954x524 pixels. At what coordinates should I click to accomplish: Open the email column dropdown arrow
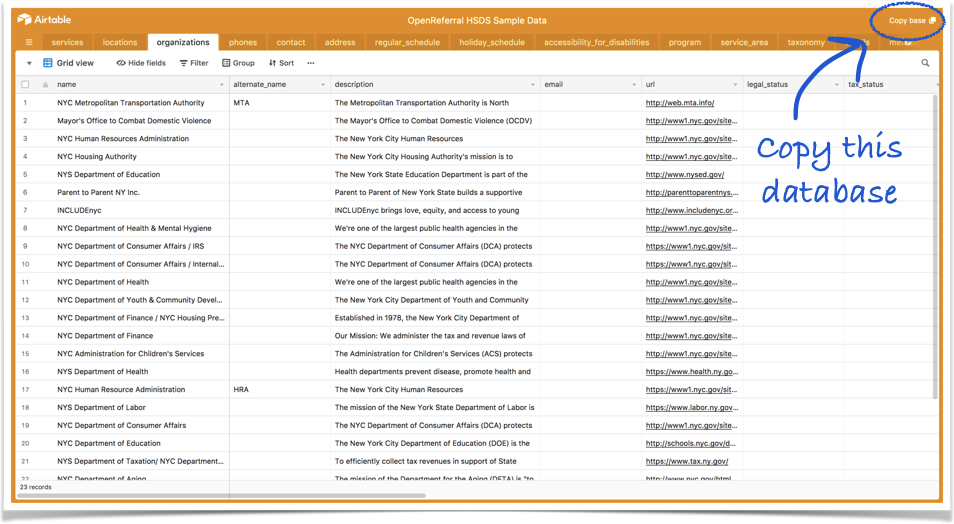tap(634, 85)
